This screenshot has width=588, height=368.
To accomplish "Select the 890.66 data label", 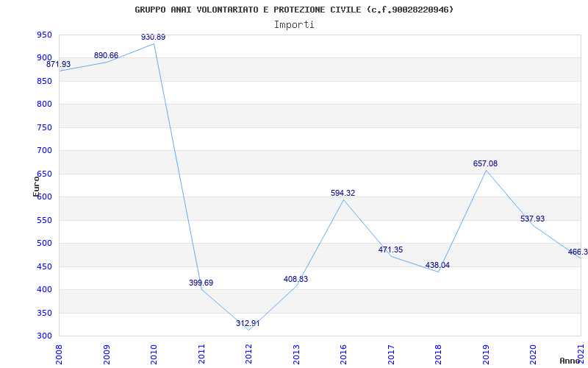I will [106, 55].
